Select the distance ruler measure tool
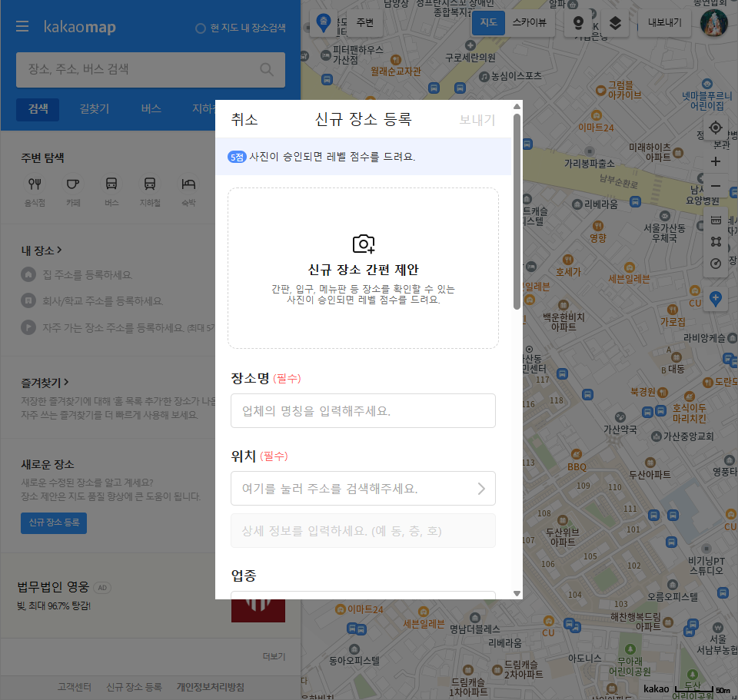 [x=716, y=221]
